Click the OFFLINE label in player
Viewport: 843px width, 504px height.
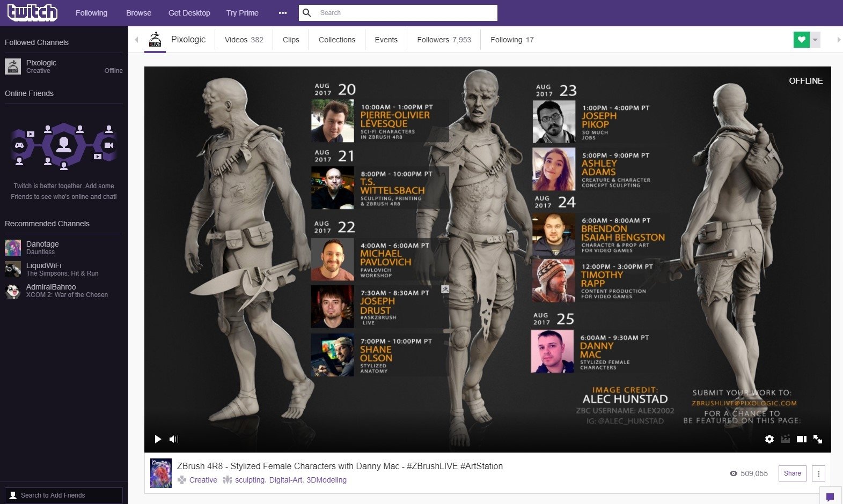point(805,80)
